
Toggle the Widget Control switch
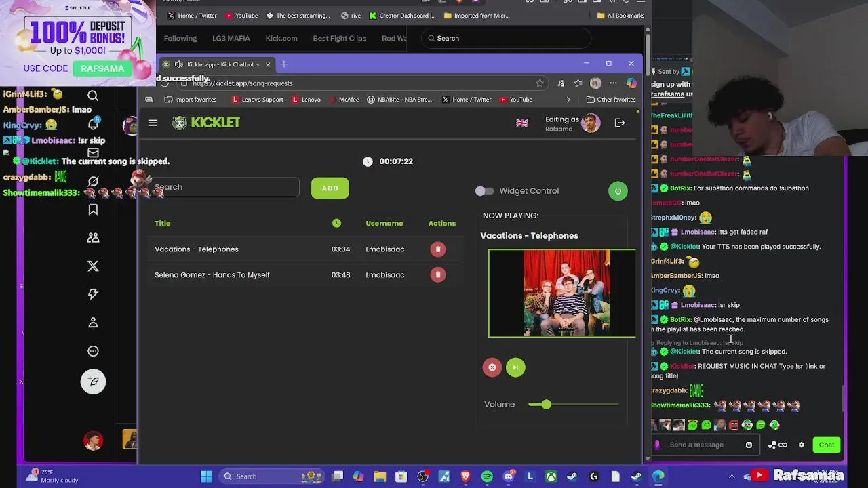coord(484,191)
